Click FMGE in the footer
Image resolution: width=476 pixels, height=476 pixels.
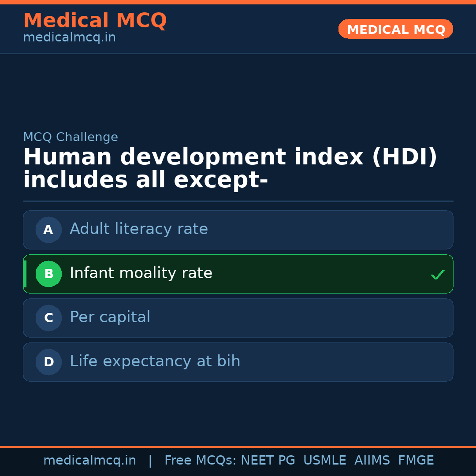point(416,461)
